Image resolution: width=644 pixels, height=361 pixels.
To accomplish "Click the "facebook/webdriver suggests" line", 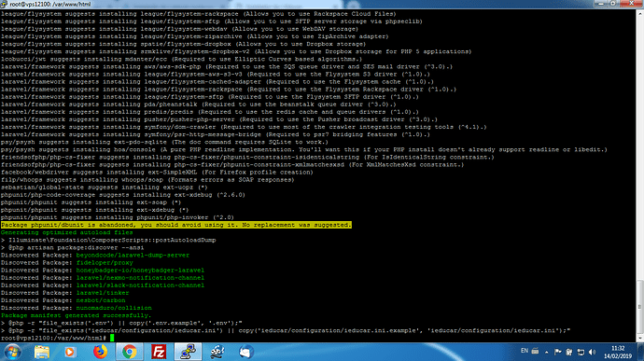I will point(157,172).
